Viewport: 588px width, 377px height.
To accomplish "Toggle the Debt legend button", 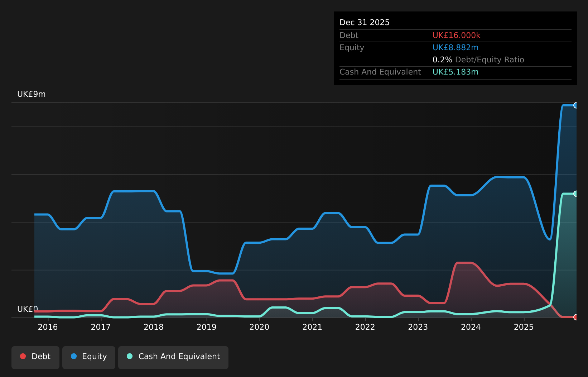I will [x=35, y=357].
